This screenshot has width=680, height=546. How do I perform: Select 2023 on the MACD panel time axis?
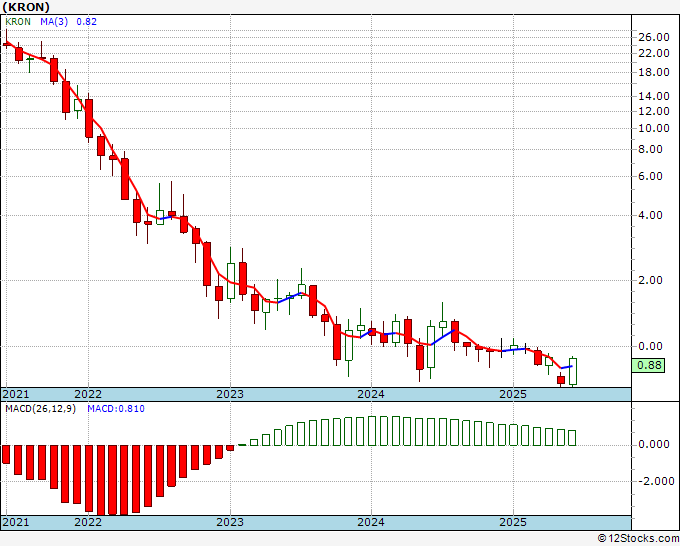pos(230,522)
